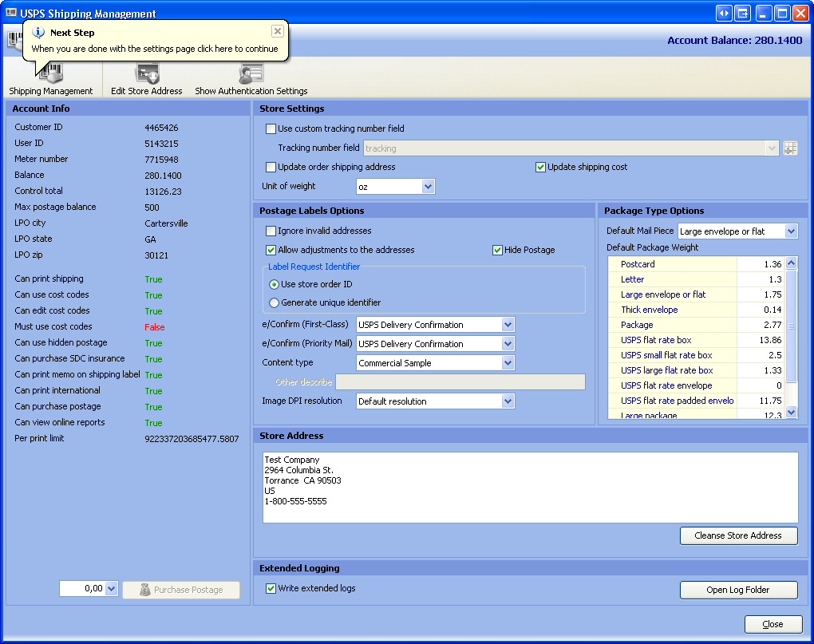Screen dimensions: 814x644
Task: Click the grid icon beside tracking number field
Action: 790,148
